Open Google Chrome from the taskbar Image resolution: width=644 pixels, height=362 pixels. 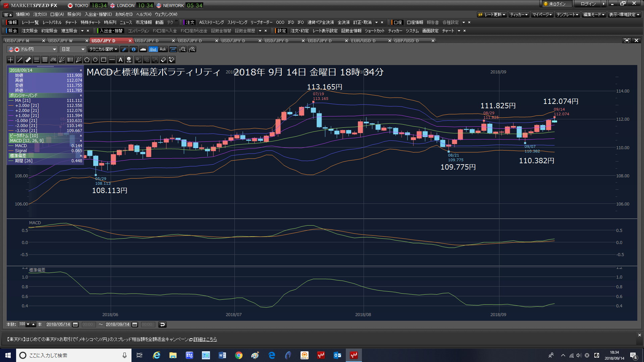click(x=239, y=355)
